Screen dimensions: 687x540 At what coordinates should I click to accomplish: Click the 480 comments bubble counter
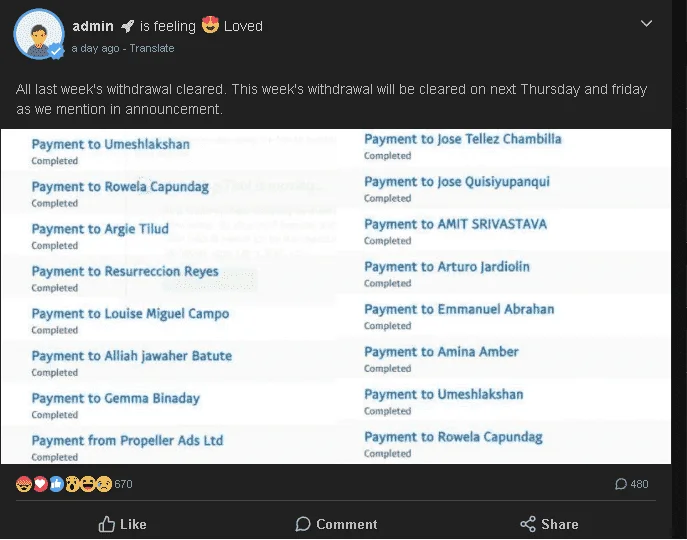point(631,484)
